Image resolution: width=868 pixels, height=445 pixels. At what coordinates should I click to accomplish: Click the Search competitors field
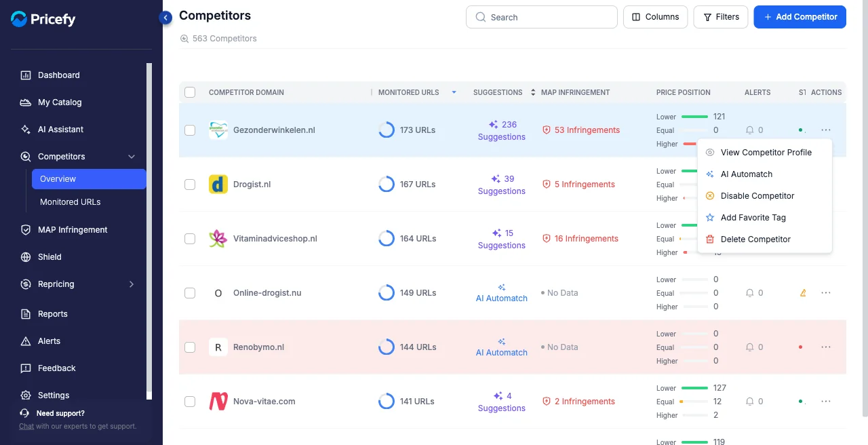(542, 17)
